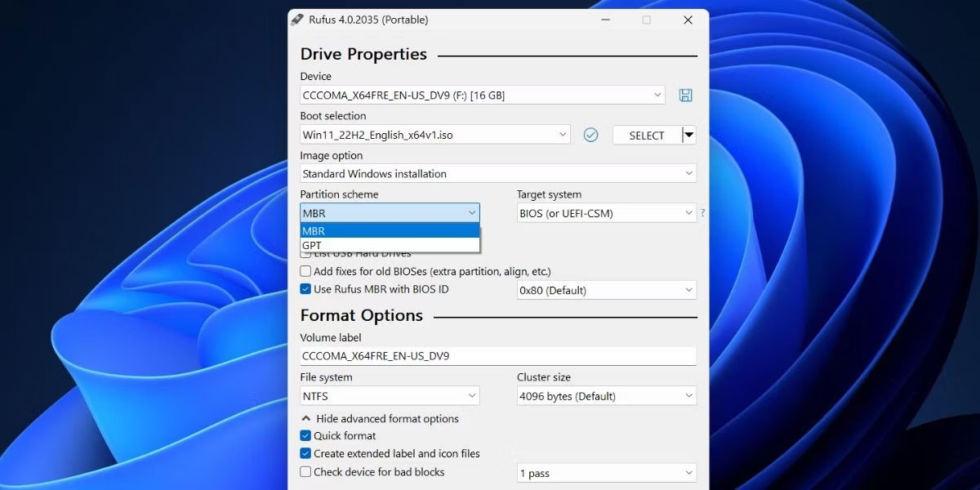Viewport: 980px width, 490px height.
Task: Enable Check device for bad blocks
Action: pos(305,471)
